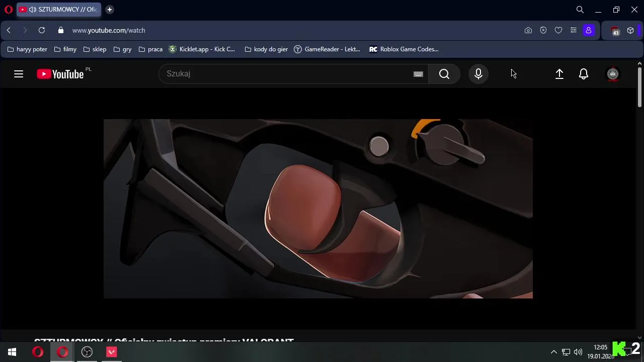Open the haryy poter bookmarks folder
This screenshot has width=644, height=362.
pyautogui.click(x=27, y=49)
